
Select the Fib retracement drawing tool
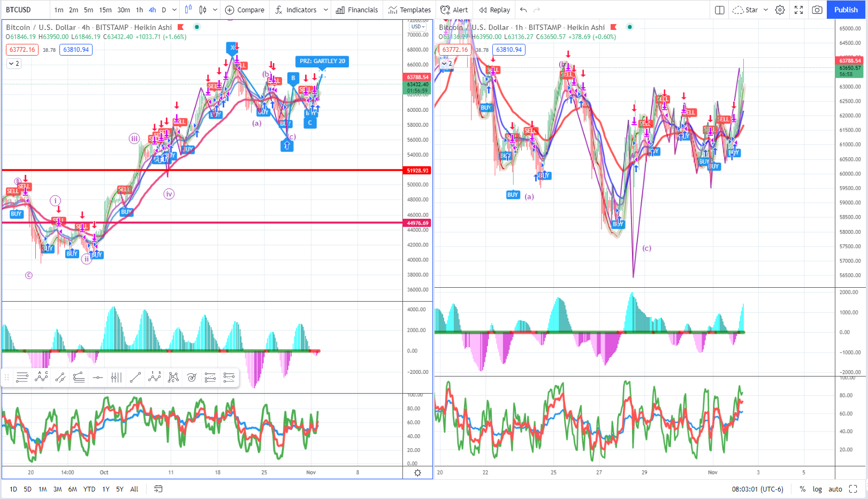click(79, 378)
